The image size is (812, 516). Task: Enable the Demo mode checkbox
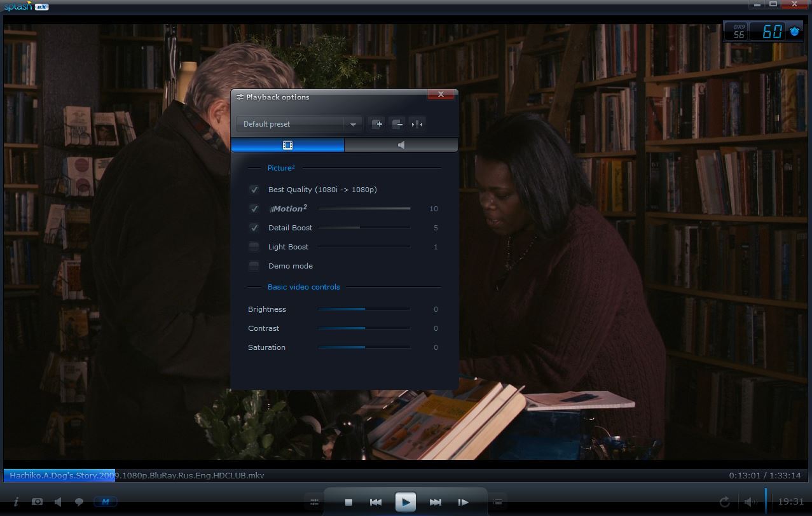point(254,266)
